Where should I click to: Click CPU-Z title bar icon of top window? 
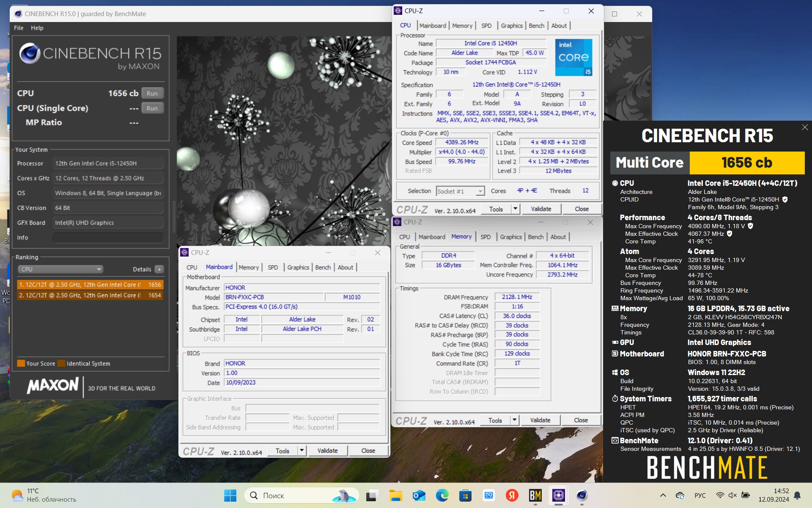point(398,11)
